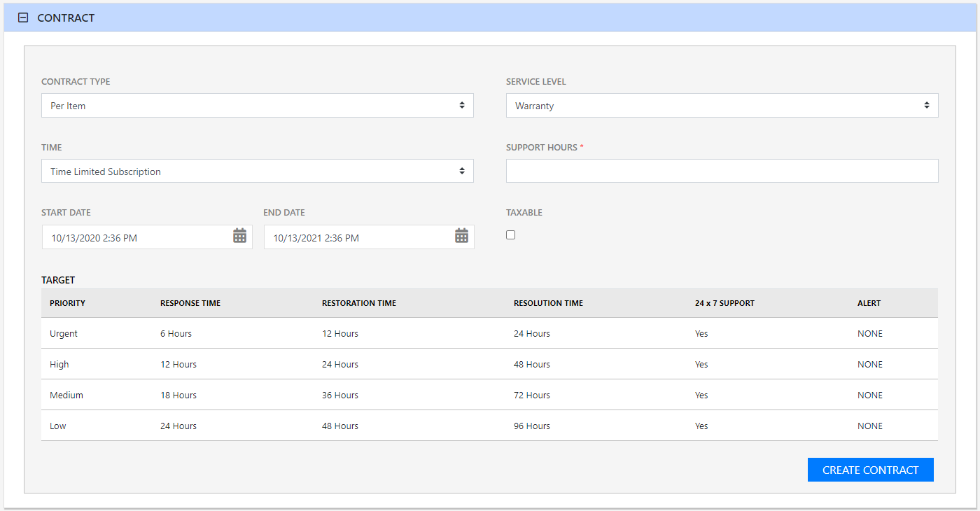Image resolution: width=980 pixels, height=511 pixels.
Task: Click the Alert column header
Action: pos(869,303)
